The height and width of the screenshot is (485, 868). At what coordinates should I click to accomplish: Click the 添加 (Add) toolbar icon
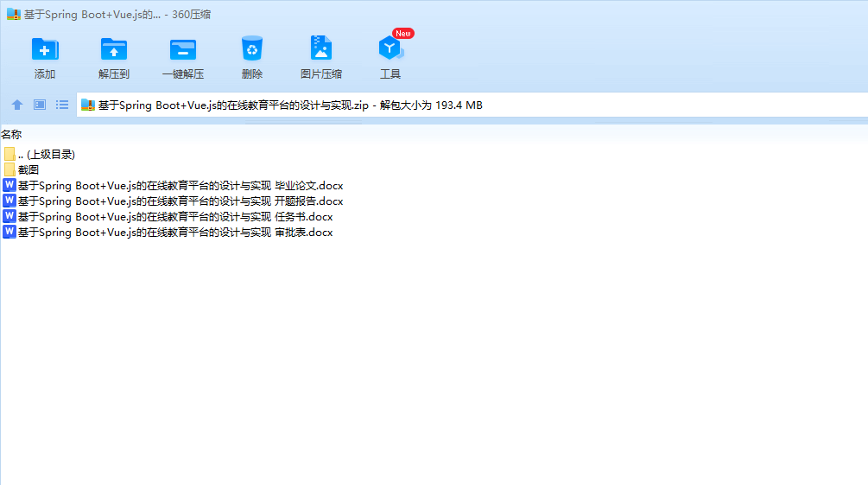pos(45,49)
